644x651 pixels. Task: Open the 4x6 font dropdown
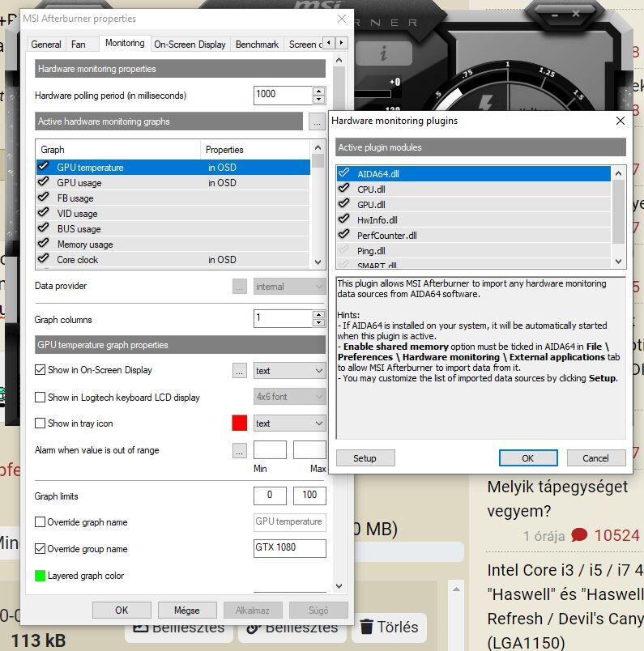pos(290,397)
